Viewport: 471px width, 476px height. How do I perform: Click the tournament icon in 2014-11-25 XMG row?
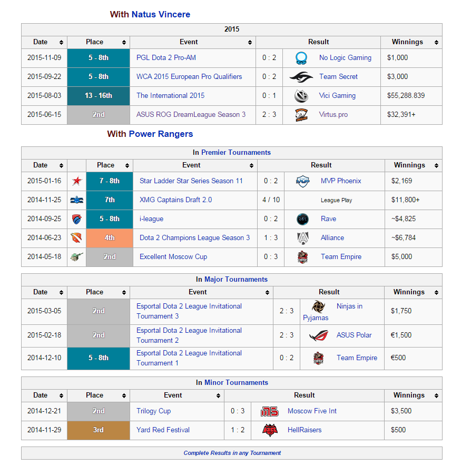77,200
